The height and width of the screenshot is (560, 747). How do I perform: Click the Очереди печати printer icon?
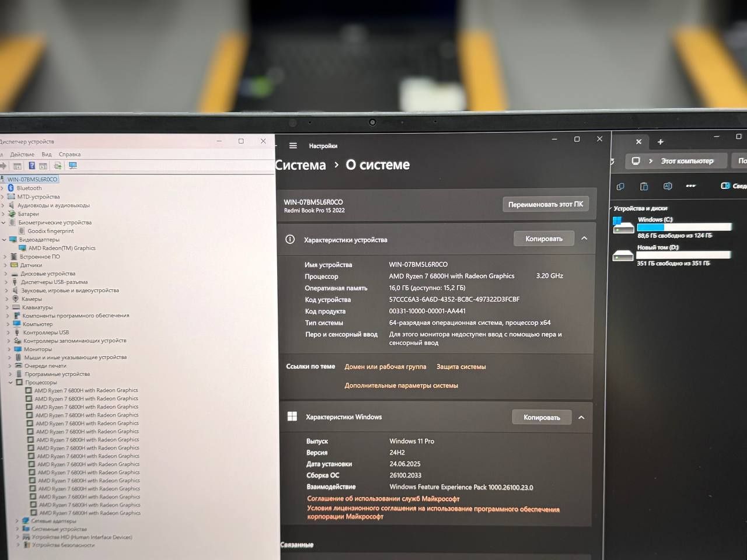19,366
